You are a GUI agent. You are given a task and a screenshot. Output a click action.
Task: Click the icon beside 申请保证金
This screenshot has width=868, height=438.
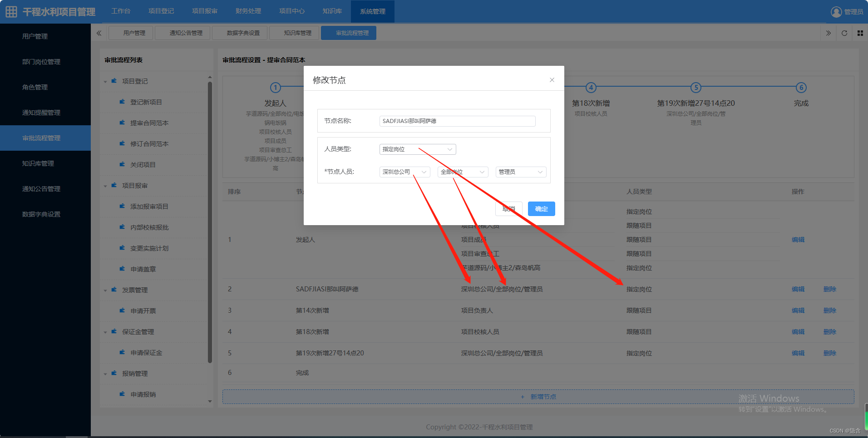(x=122, y=352)
